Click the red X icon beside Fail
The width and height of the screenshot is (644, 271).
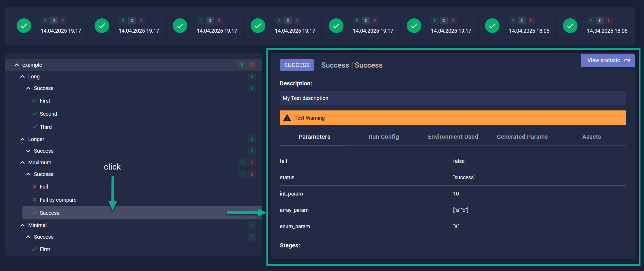tap(34, 186)
